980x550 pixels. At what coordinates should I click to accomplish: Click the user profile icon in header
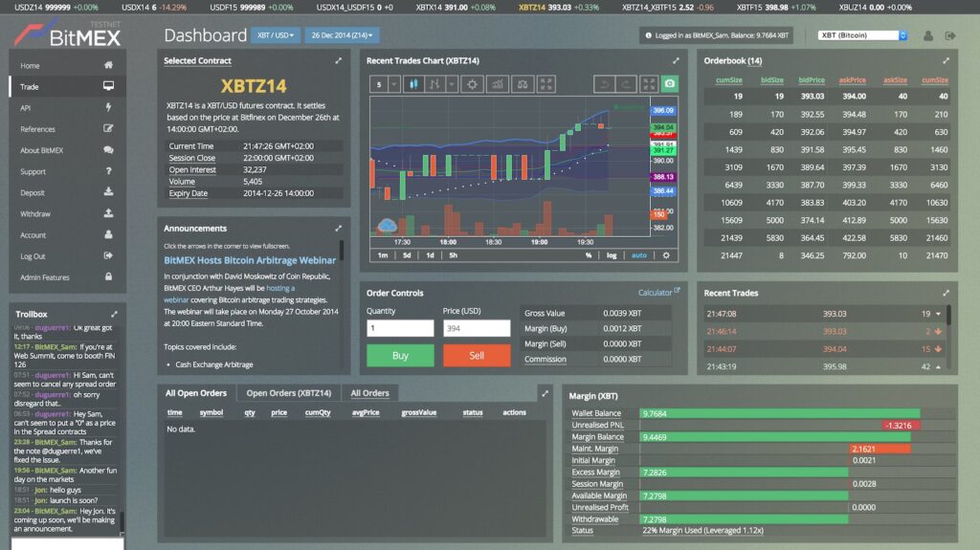pos(928,36)
